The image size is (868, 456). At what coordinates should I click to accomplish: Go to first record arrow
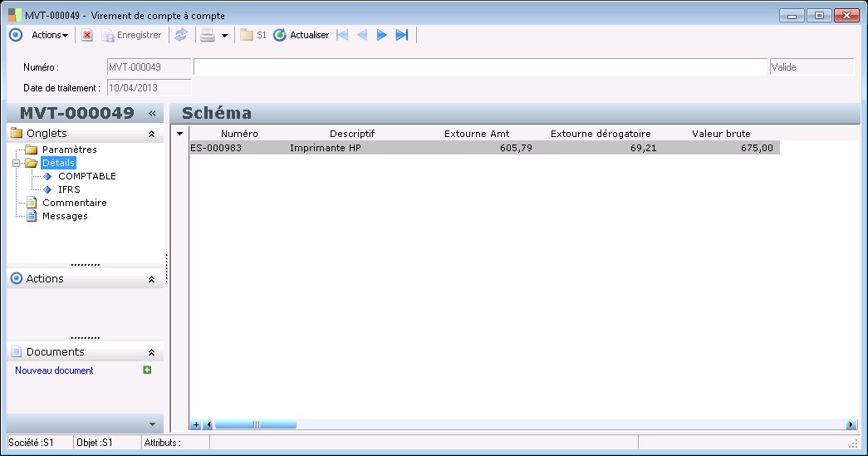[343, 35]
